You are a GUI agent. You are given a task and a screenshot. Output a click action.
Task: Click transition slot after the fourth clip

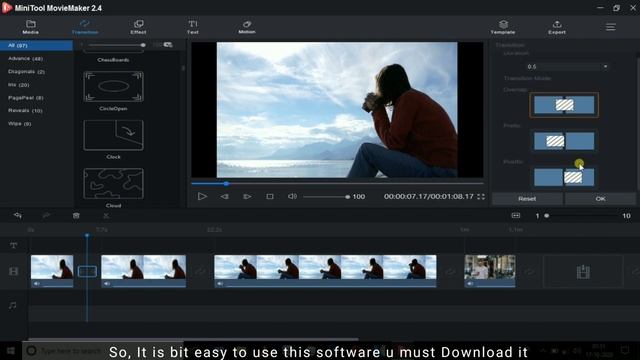pos(529,271)
